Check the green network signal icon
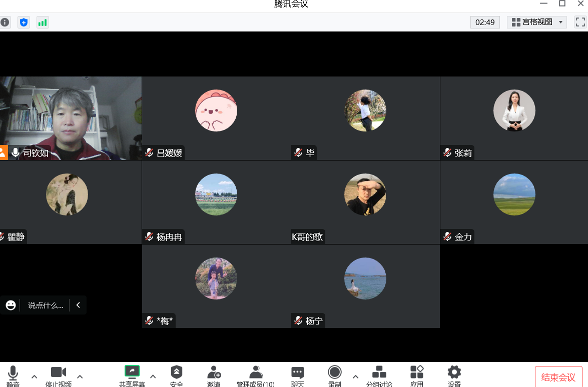The image size is (588, 387). point(43,22)
